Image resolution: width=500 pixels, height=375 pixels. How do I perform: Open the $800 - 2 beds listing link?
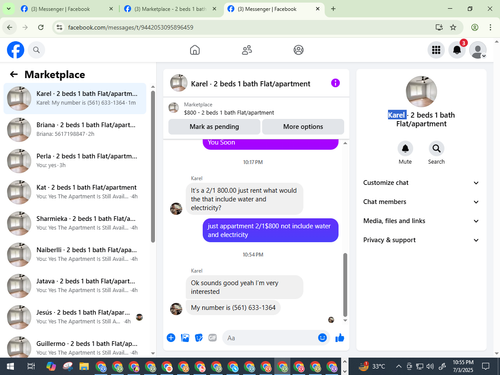(229, 113)
